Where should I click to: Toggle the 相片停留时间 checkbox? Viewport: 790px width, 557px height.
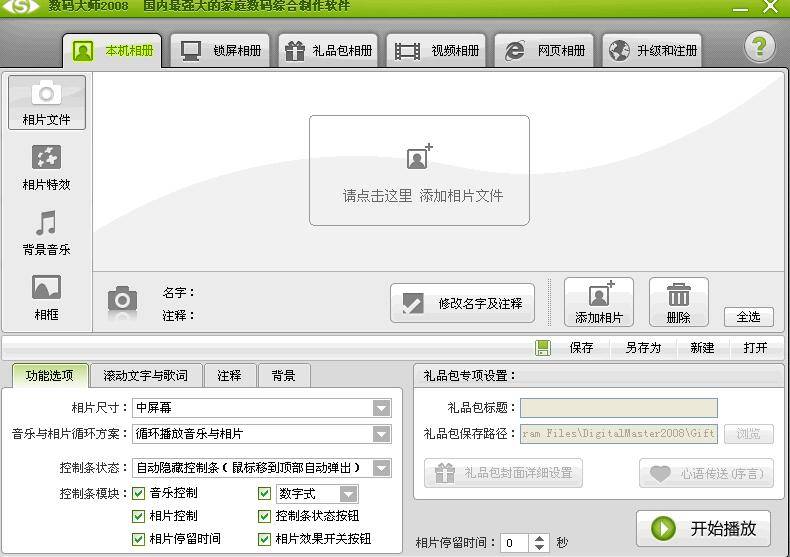[x=138, y=539]
